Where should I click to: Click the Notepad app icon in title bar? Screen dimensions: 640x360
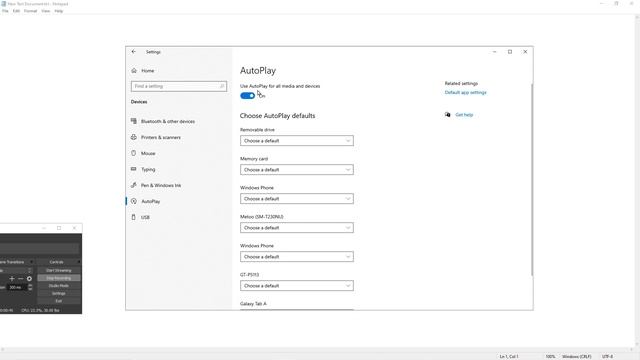[3, 4]
